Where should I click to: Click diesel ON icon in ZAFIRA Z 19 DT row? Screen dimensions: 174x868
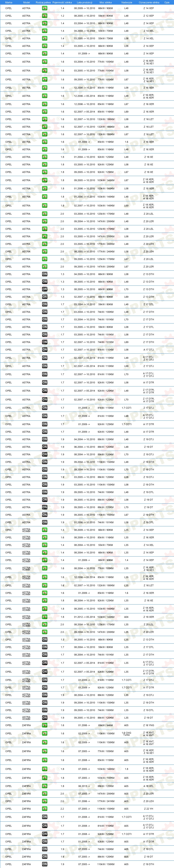pyautogui.click(x=45, y=856)
